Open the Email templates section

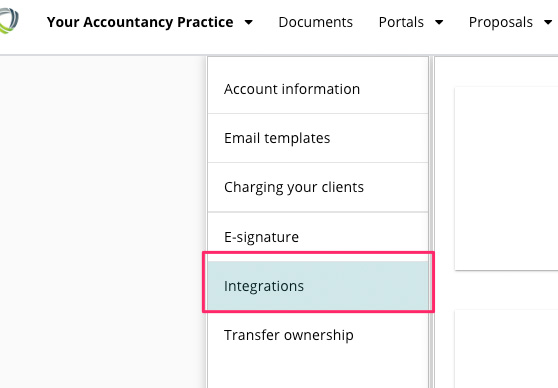(318, 138)
